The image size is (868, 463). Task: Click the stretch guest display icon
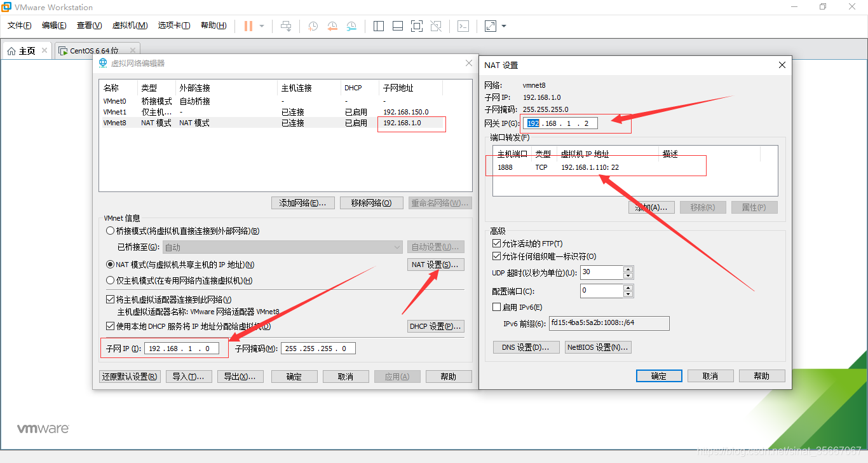(x=490, y=26)
